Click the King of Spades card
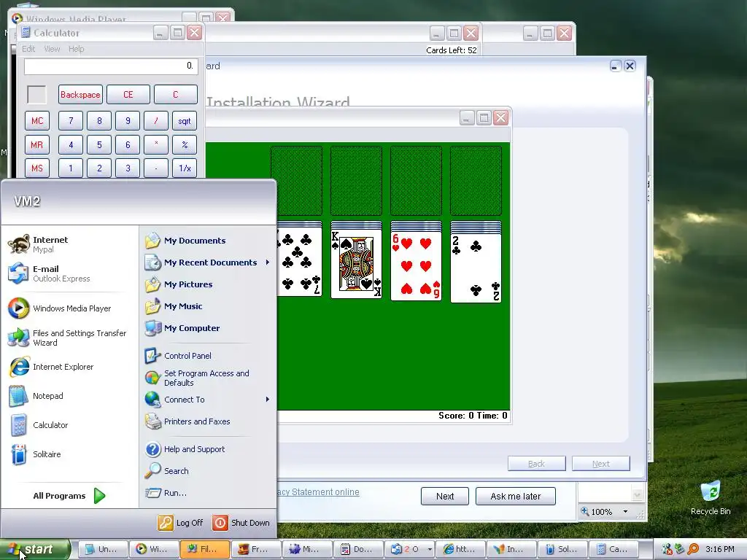This screenshot has width=747, height=560. (x=356, y=264)
